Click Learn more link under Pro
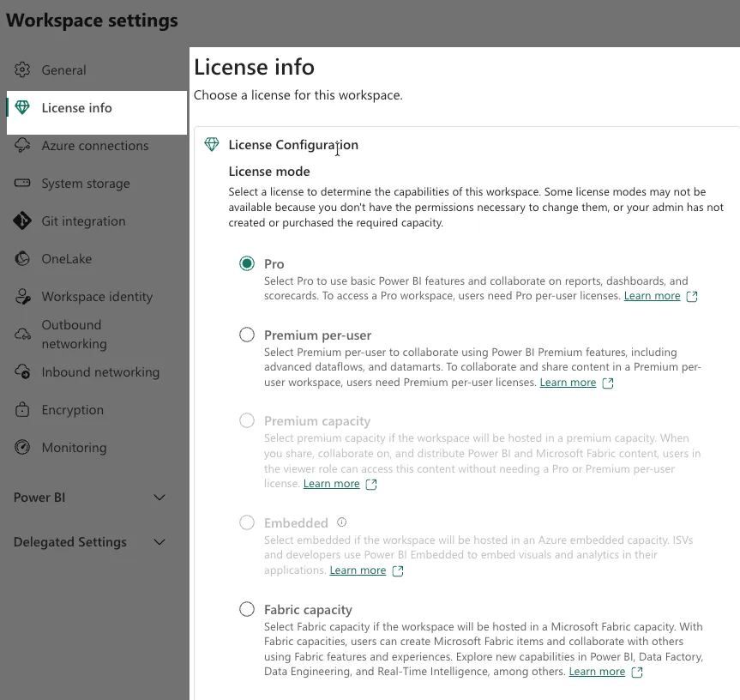The image size is (740, 700). pos(652,296)
